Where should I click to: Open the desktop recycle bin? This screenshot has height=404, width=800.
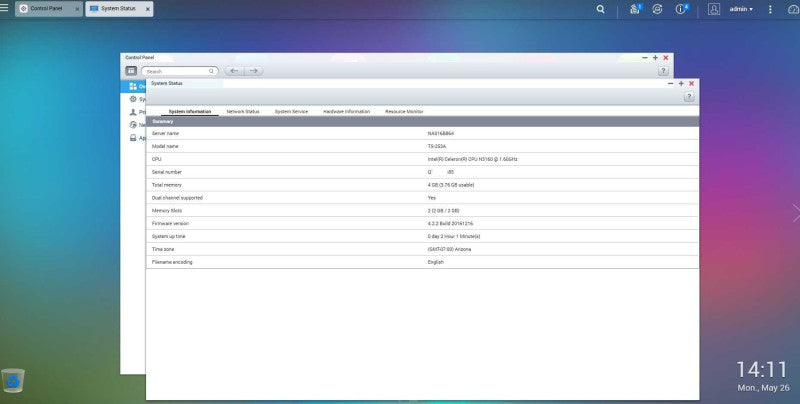[x=12, y=381]
